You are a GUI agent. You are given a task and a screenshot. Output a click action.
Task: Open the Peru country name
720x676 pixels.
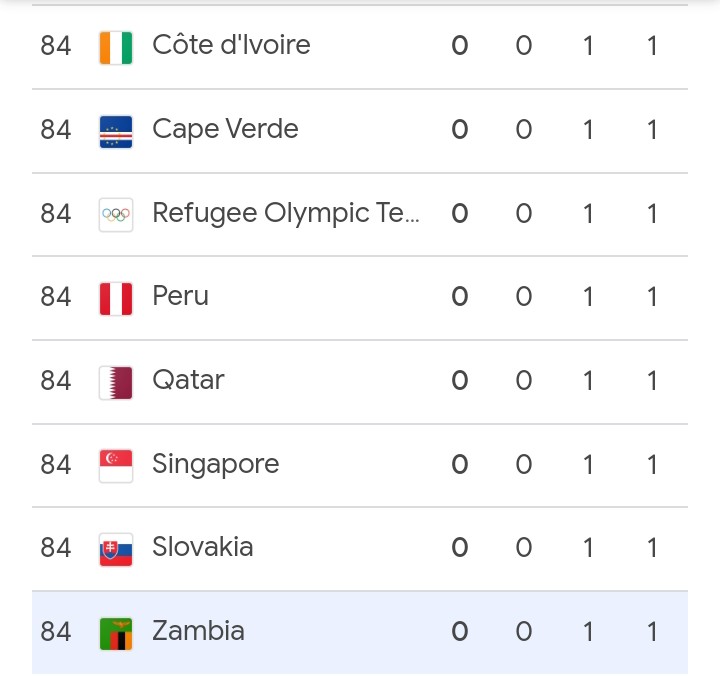click(180, 297)
